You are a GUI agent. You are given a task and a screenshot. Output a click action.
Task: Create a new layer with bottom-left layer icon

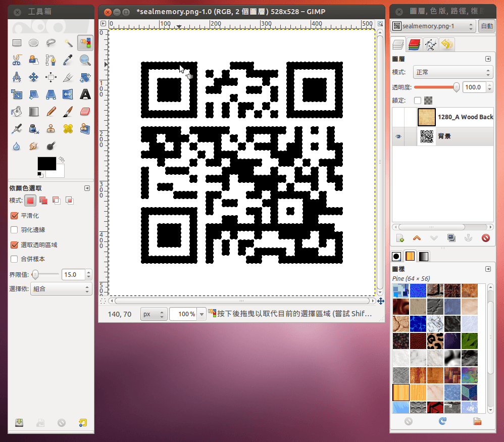pyautogui.click(x=400, y=238)
